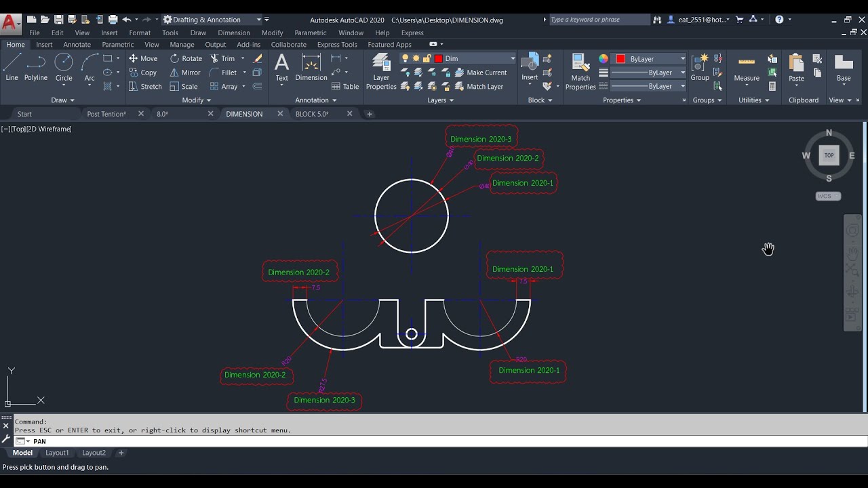Screen dimensions: 868x488
Task: Expand the Annotation panel
Action: coord(316,100)
